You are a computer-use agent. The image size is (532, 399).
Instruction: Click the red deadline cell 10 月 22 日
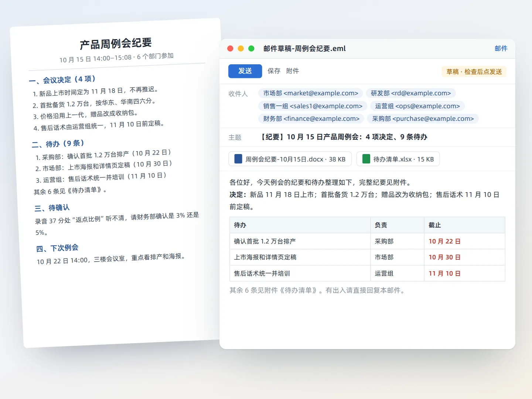[465, 241]
